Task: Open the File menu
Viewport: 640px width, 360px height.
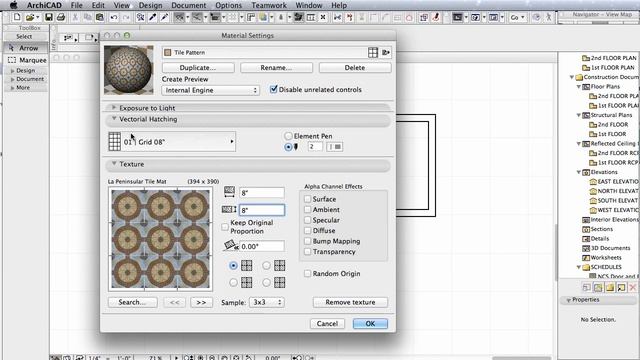Action: (76, 5)
